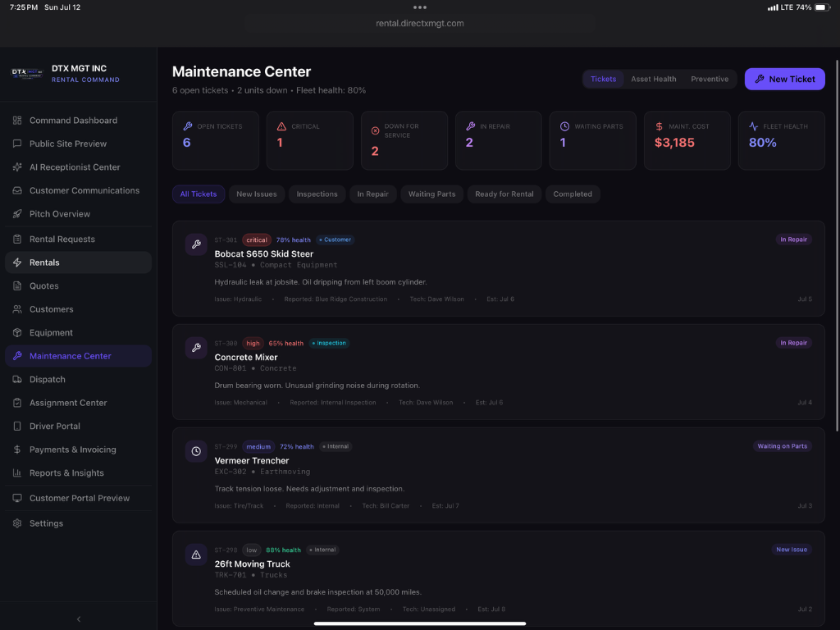Viewport: 840px width, 630px height.
Task: Click the Pitch Overview rocket icon
Action: 17,214
